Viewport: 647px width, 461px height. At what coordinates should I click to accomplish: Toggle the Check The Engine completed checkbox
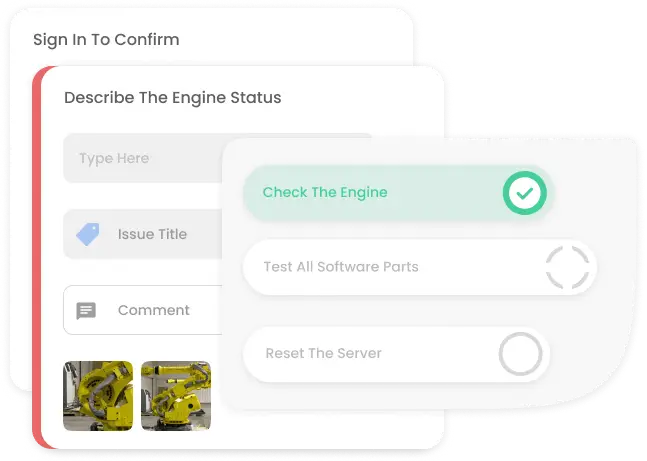(x=524, y=193)
